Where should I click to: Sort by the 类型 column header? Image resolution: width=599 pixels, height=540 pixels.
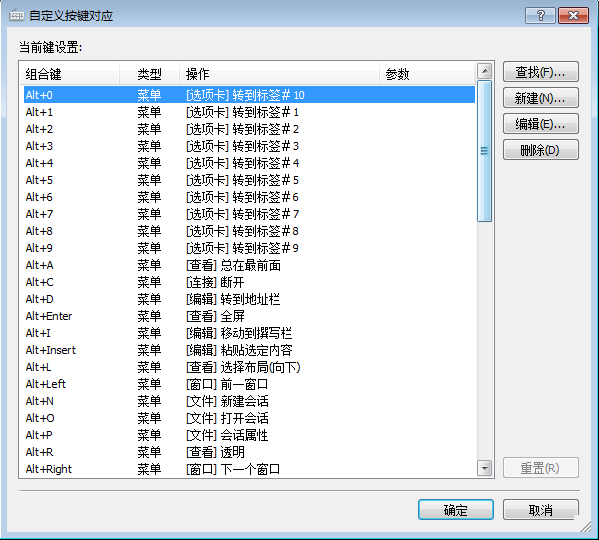(150, 74)
